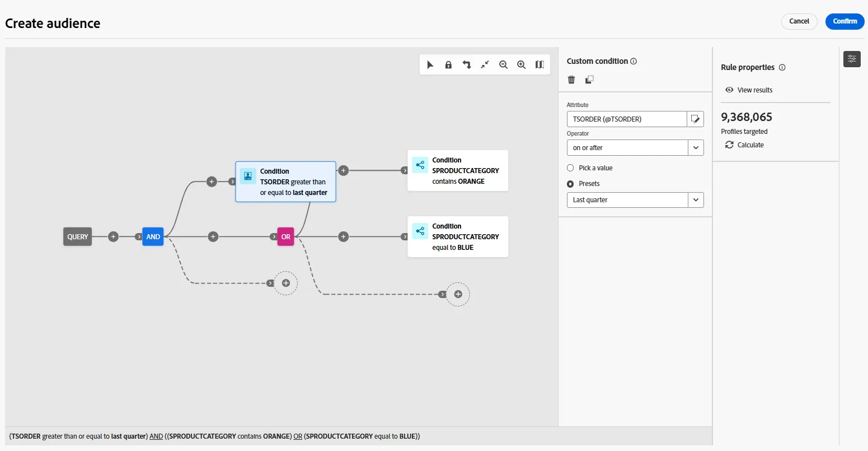Delete the custom condition with trash icon
The image size is (868, 451).
(x=571, y=80)
